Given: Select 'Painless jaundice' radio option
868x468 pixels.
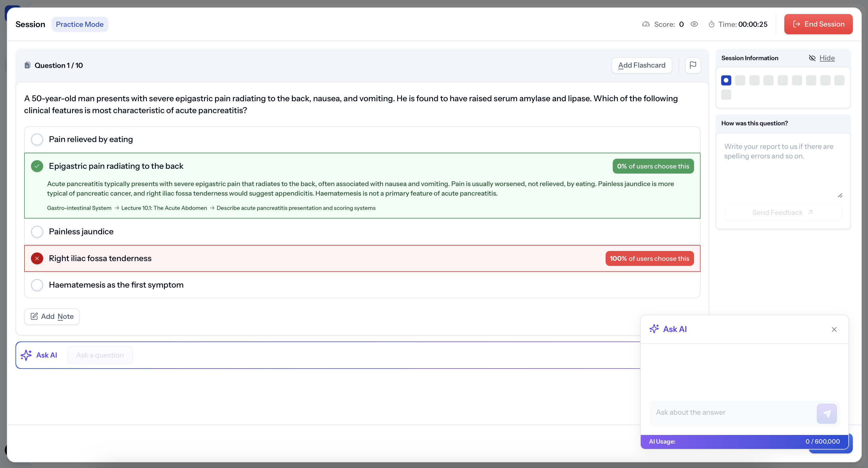Looking at the screenshot, I should tap(37, 232).
